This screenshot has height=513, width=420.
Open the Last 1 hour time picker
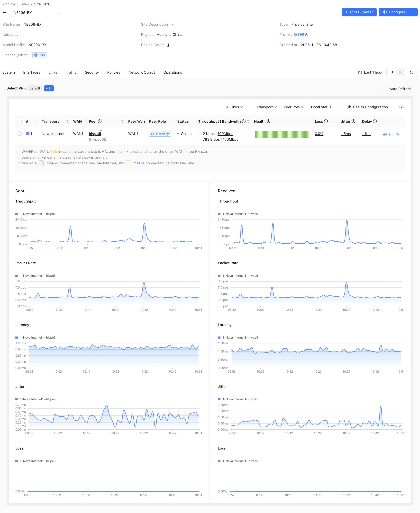pos(370,72)
